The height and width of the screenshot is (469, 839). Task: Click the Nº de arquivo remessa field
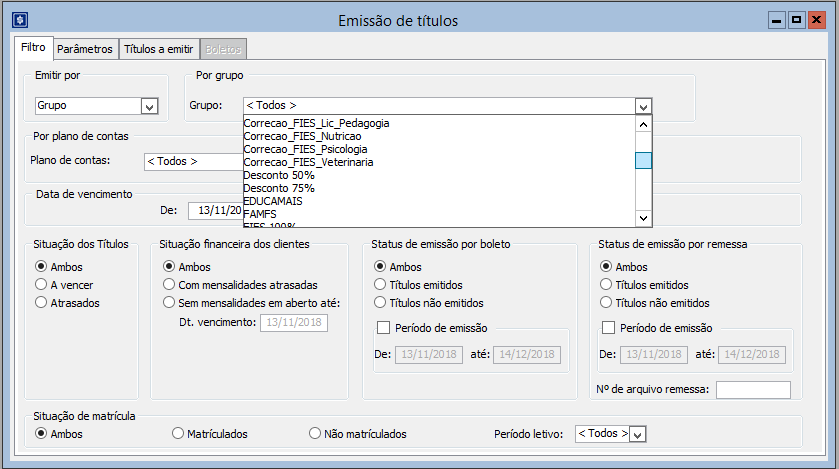(752, 390)
